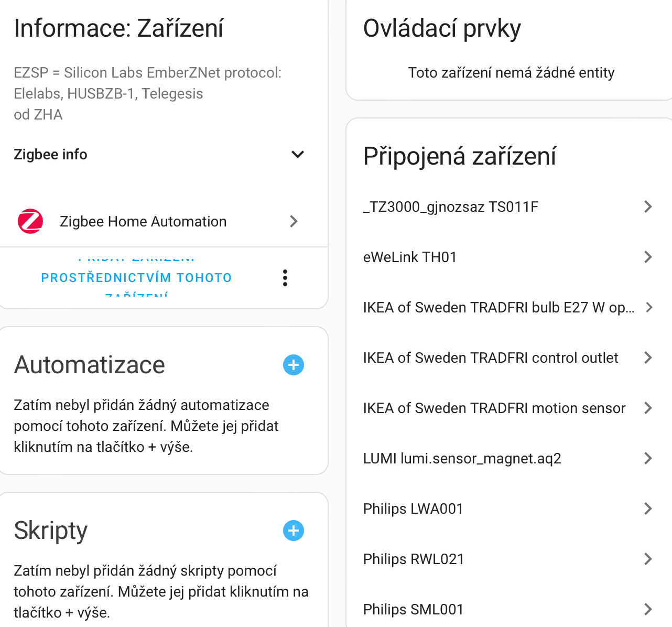Click chevron for TRADFRI bulb E27 row

[x=649, y=307]
